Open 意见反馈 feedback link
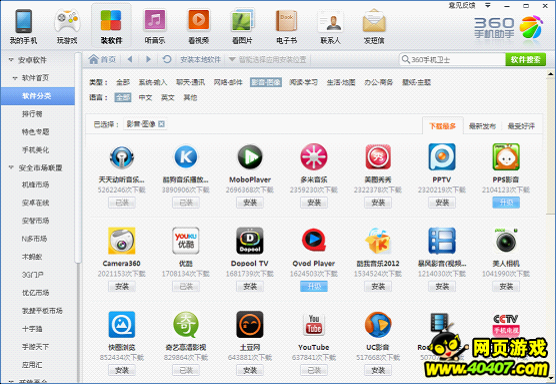 (x=462, y=5)
